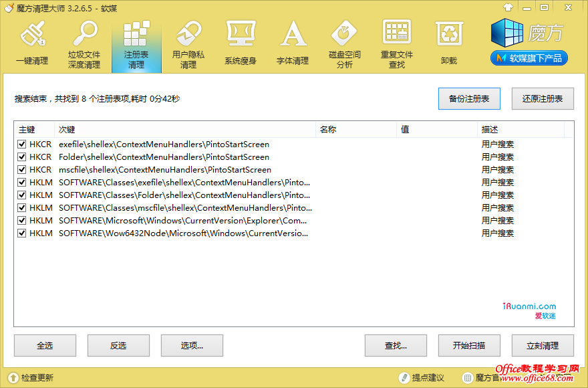The image size is (588, 388).
Task: Open 重复文件查找 duplicate finder tool
Action: coord(397,44)
